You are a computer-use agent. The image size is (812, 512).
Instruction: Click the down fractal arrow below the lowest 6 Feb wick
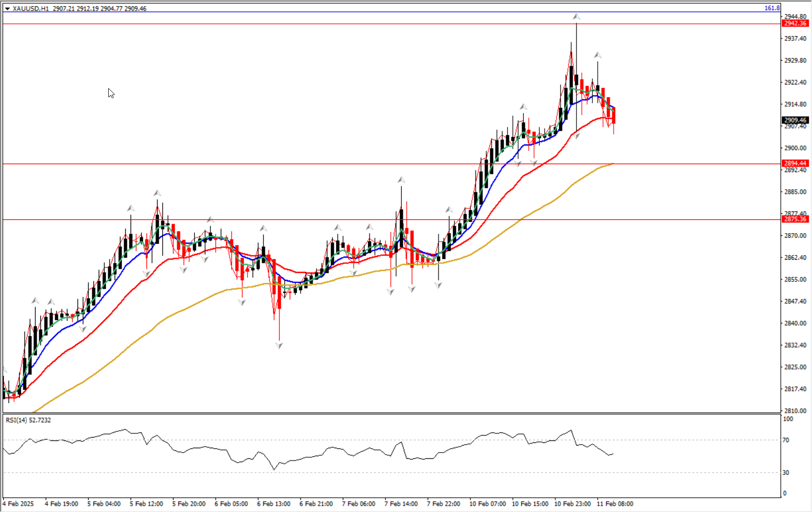[279, 346]
